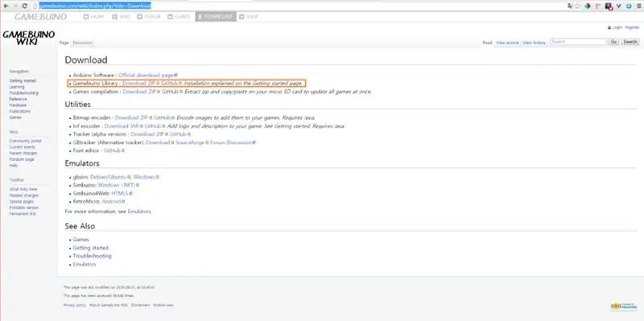Reload the page with the refresh icon
This screenshot has width=644, height=321.
pyautogui.click(x=24, y=6)
